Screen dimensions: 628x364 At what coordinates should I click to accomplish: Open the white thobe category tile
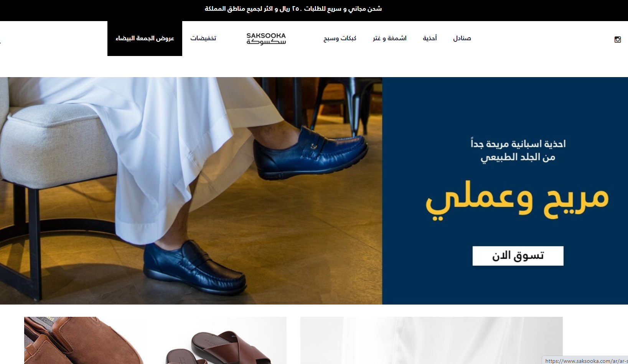pyautogui.click(x=432, y=341)
